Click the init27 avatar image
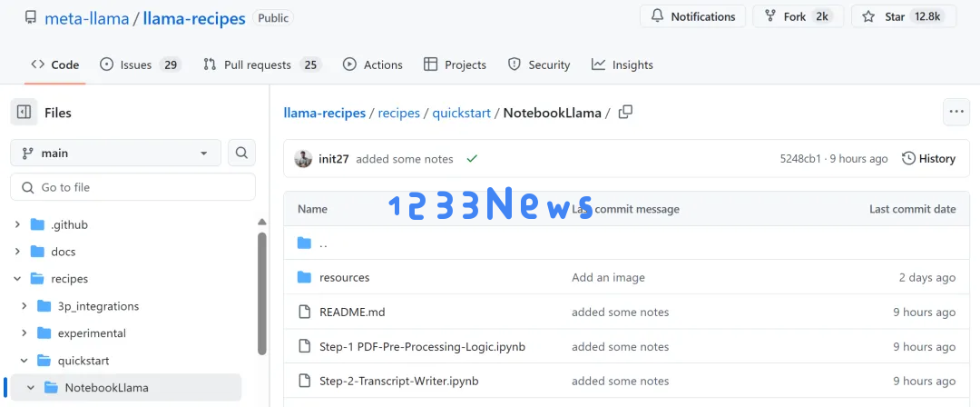 [303, 159]
